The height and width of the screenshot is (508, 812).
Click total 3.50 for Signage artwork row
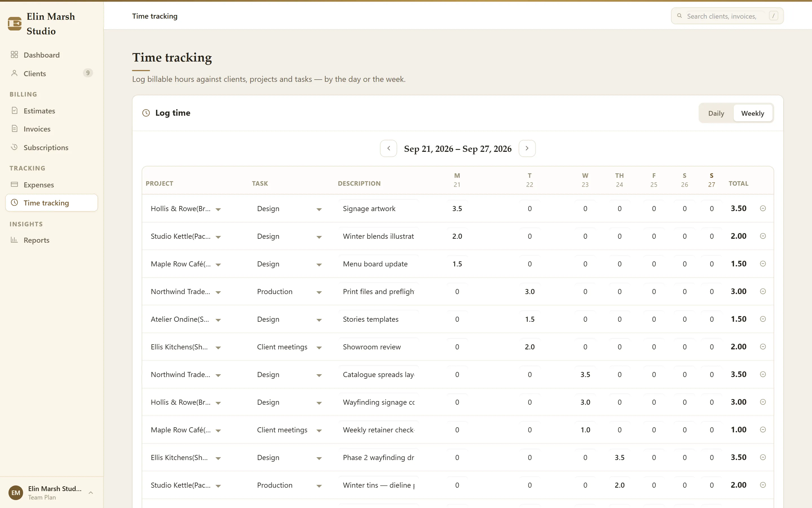click(x=738, y=208)
